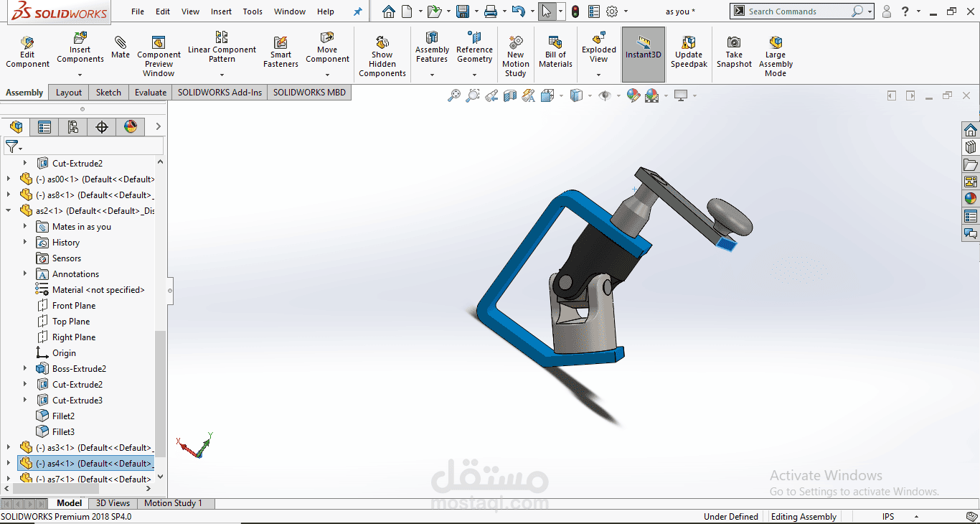Click the Edit Appearance color ball icon

633,95
